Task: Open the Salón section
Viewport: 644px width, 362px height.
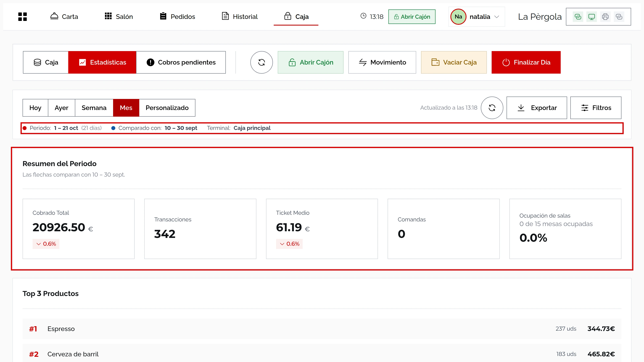Action: pyautogui.click(x=119, y=17)
